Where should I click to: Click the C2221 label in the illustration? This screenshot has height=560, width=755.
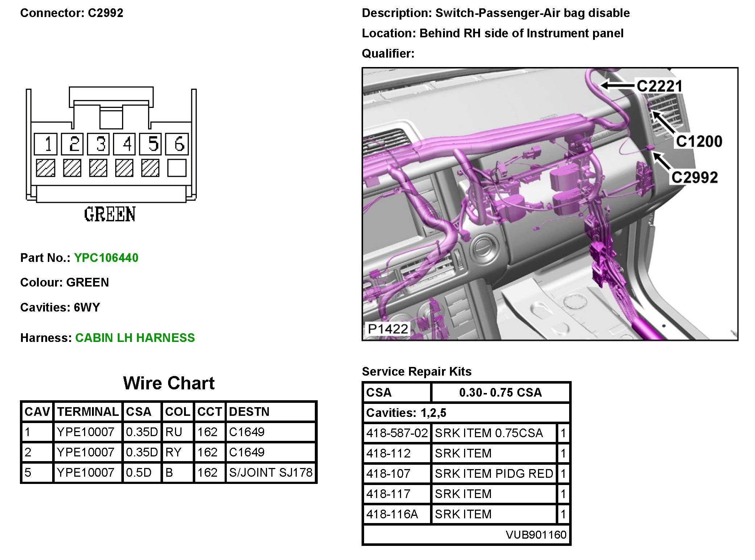(x=659, y=86)
